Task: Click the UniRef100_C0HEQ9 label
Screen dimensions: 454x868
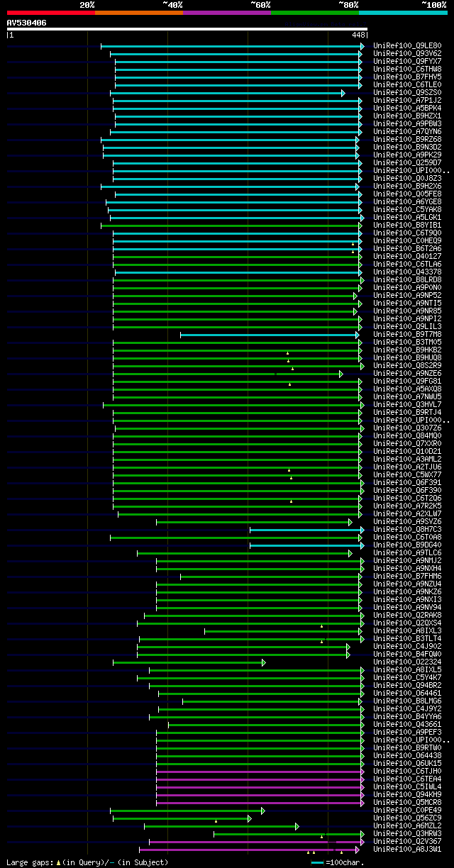Action: (x=407, y=241)
